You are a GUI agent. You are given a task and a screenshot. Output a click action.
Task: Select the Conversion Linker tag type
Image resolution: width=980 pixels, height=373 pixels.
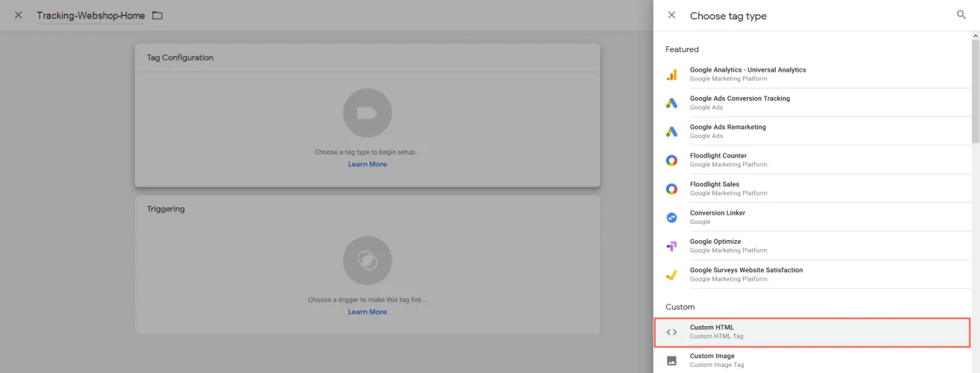812,217
